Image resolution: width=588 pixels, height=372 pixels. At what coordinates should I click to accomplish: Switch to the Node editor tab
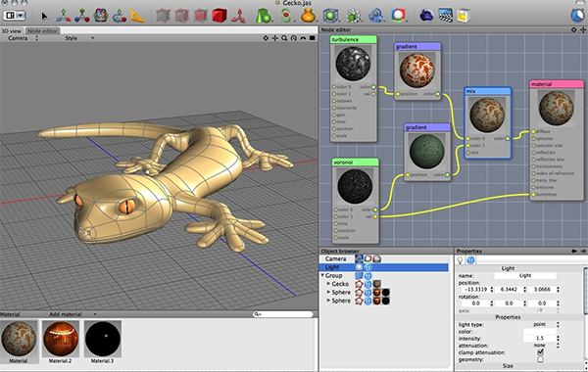43,30
